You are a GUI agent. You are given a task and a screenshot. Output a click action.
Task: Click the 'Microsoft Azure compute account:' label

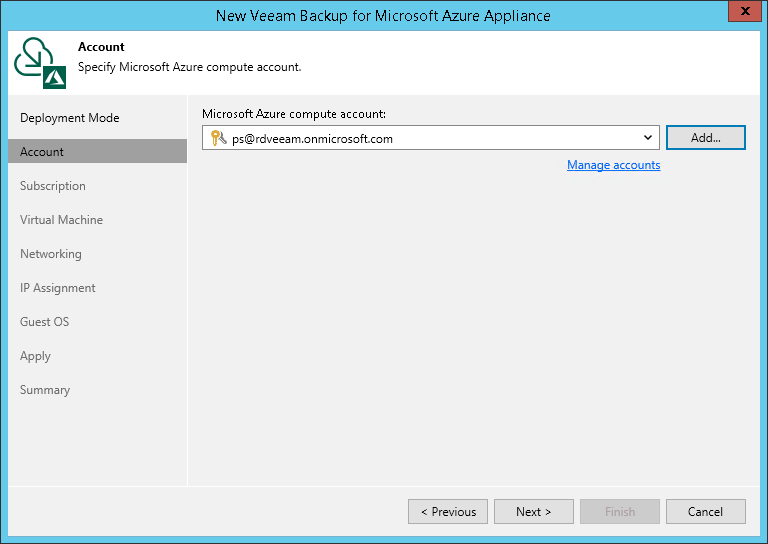(294, 114)
